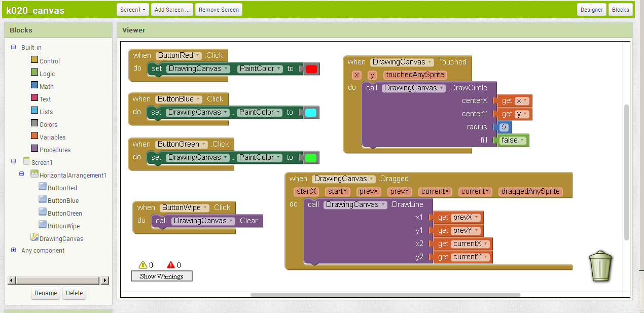Select ButtonGreen in the component tree
644x313 pixels.
click(65, 213)
